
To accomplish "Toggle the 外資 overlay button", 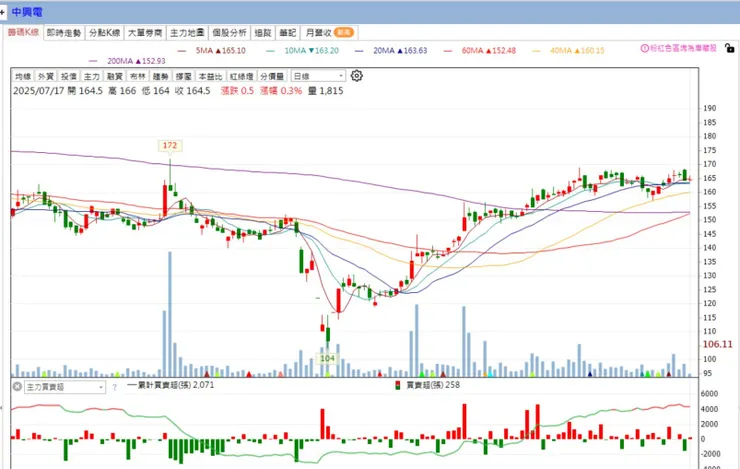I will coord(46,76).
